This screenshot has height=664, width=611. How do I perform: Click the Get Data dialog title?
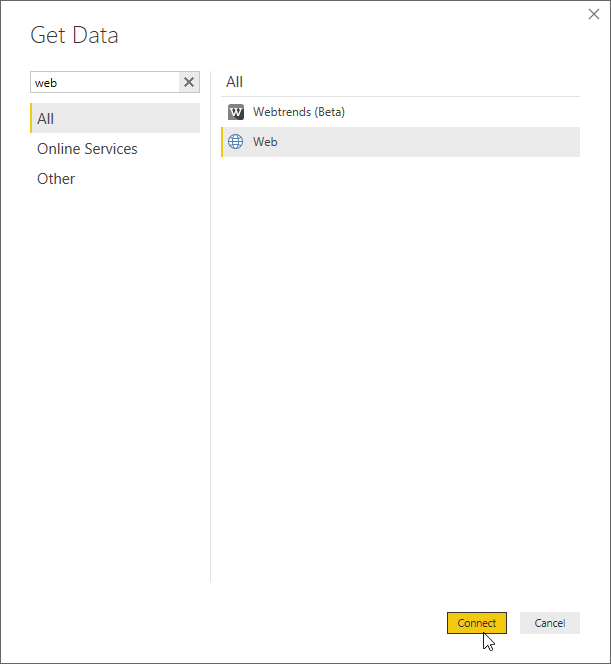click(74, 36)
